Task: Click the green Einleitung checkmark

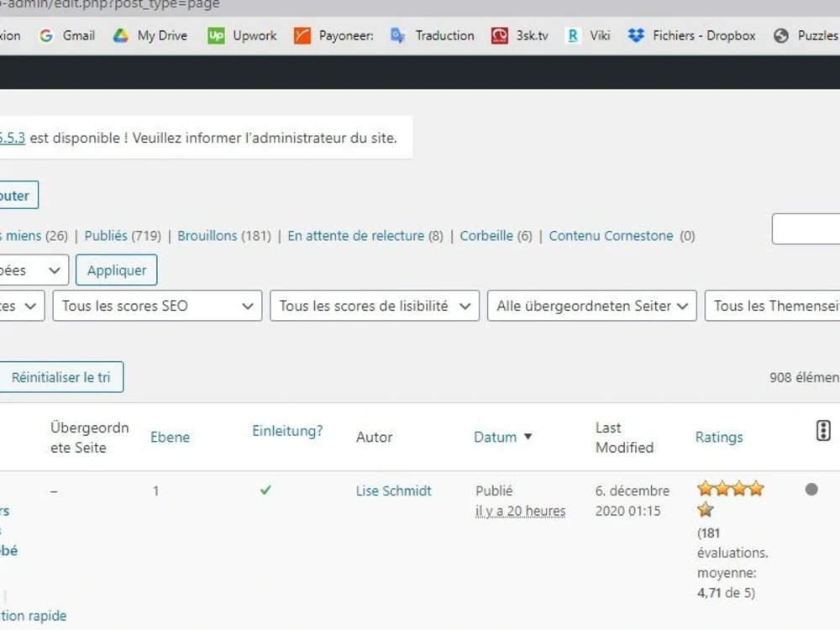Action: pyautogui.click(x=265, y=490)
